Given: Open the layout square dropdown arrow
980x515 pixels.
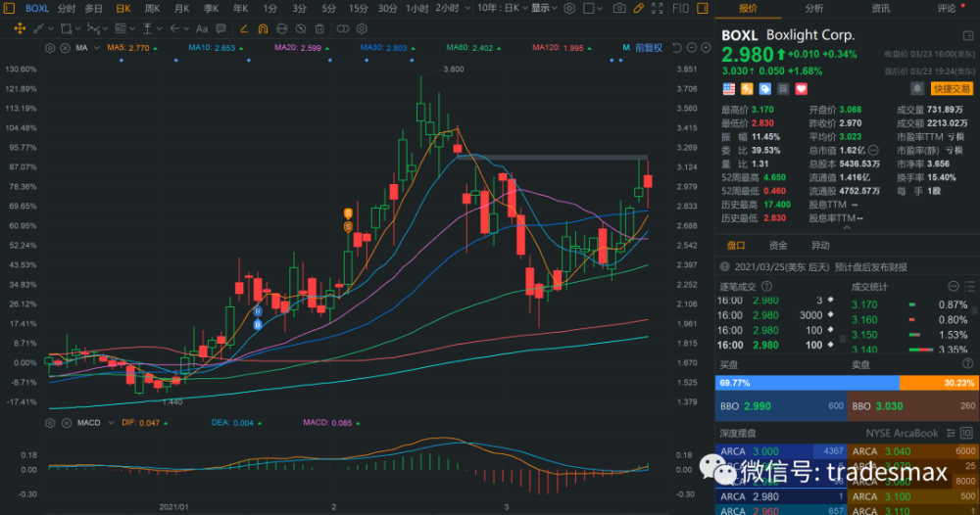Looking at the screenshot, I should pyautogui.click(x=600, y=8).
